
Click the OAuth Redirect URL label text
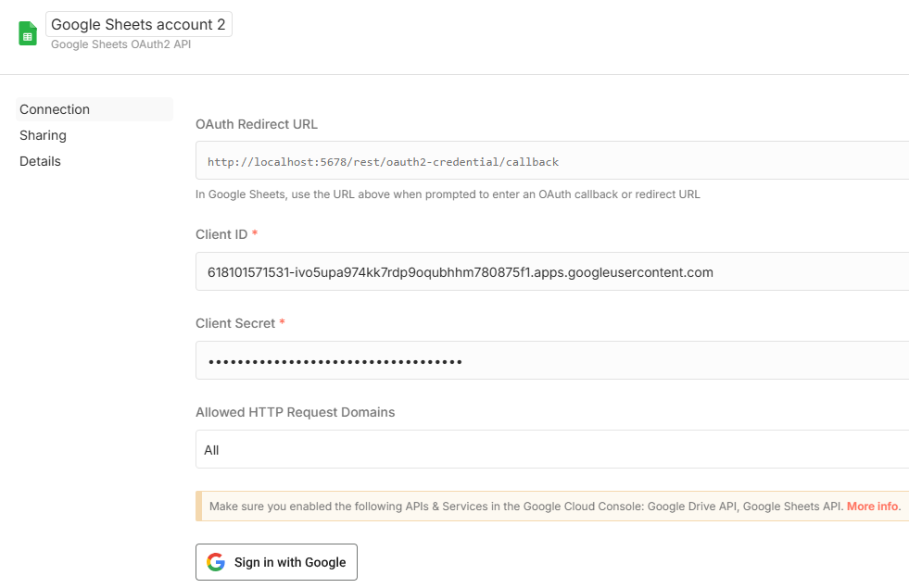(x=257, y=124)
